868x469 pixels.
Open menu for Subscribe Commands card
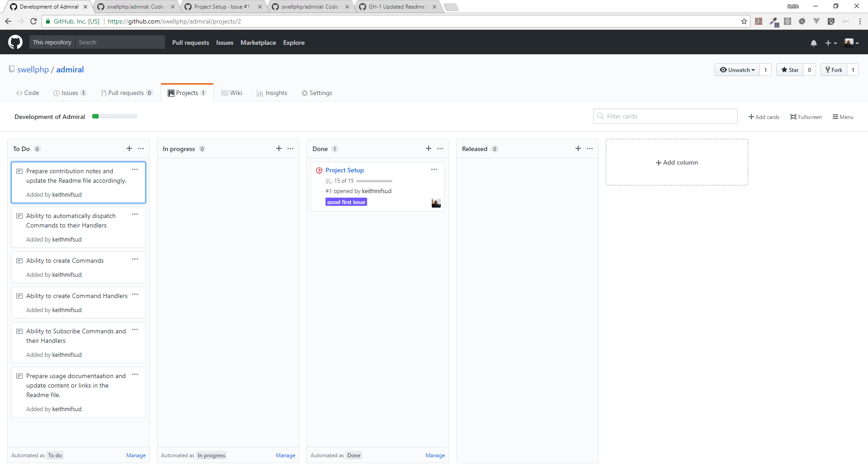click(x=135, y=330)
